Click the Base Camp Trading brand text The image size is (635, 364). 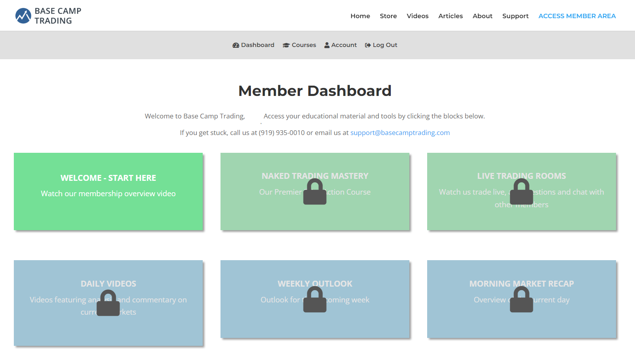(58, 16)
